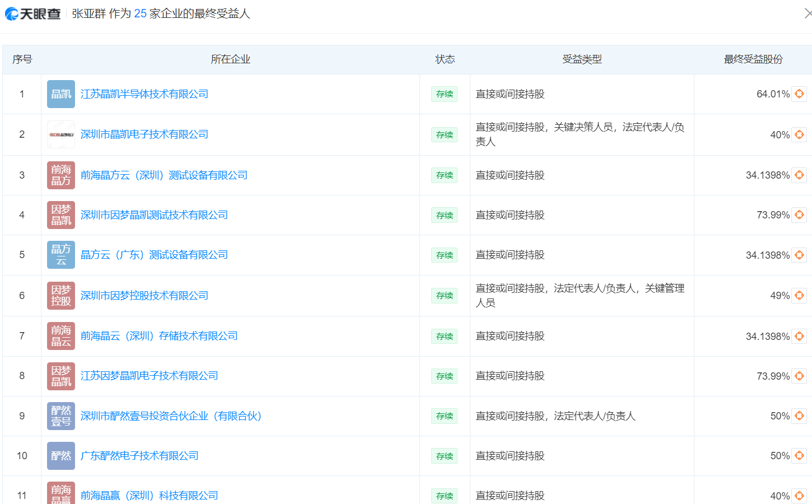The width and height of the screenshot is (812, 504).
Task: Open equity structure icon for 晶方云（广东）测试设备有限公司
Action: click(x=799, y=255)
